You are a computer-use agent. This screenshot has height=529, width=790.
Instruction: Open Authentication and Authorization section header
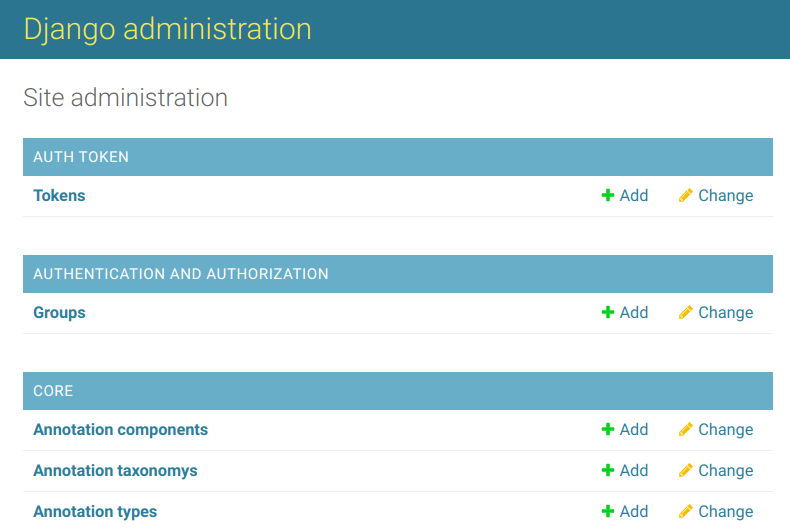pyautogui.click(x=181, y=274)
